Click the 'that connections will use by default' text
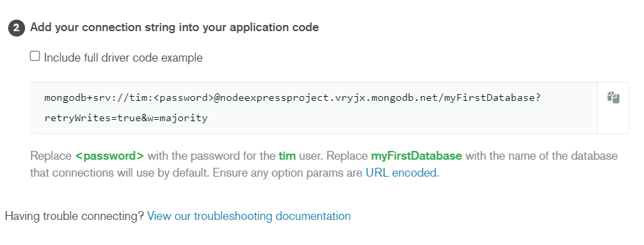This screenshot has height=245, width=644. click(x=119, y=173)
